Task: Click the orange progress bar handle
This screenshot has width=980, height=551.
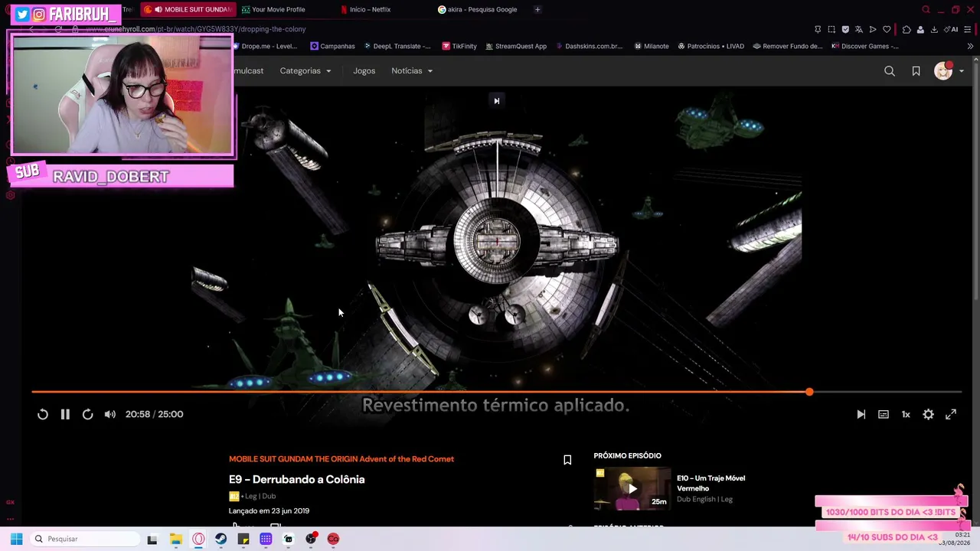Action: [809, 392]
